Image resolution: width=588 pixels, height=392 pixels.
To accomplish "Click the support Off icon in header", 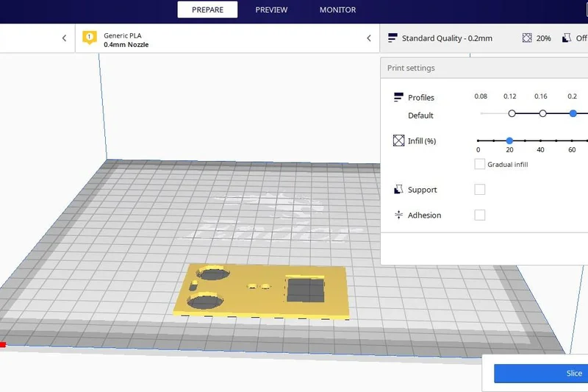I will 567,38.
